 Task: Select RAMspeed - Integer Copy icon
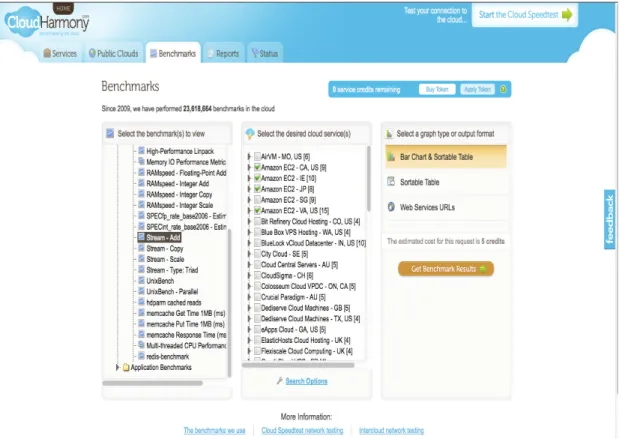pyautogui.click(x=141, y=194)
